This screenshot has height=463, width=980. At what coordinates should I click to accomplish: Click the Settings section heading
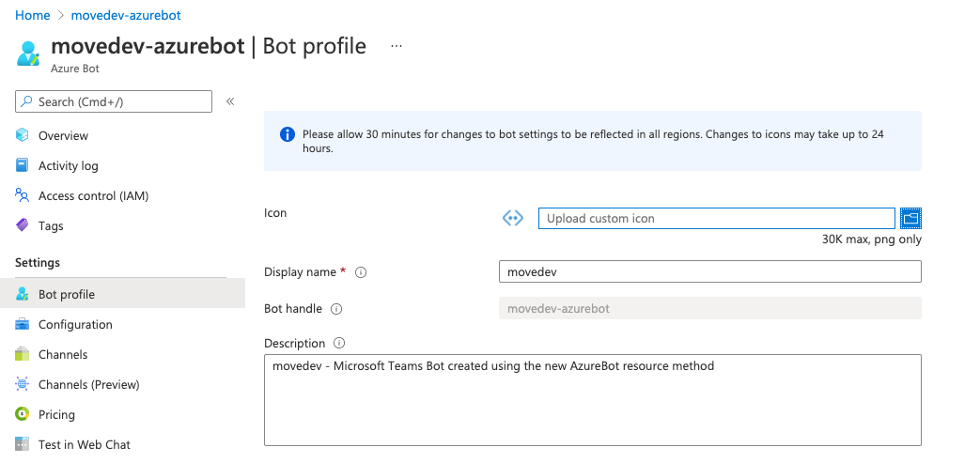[x=38, y=262]
